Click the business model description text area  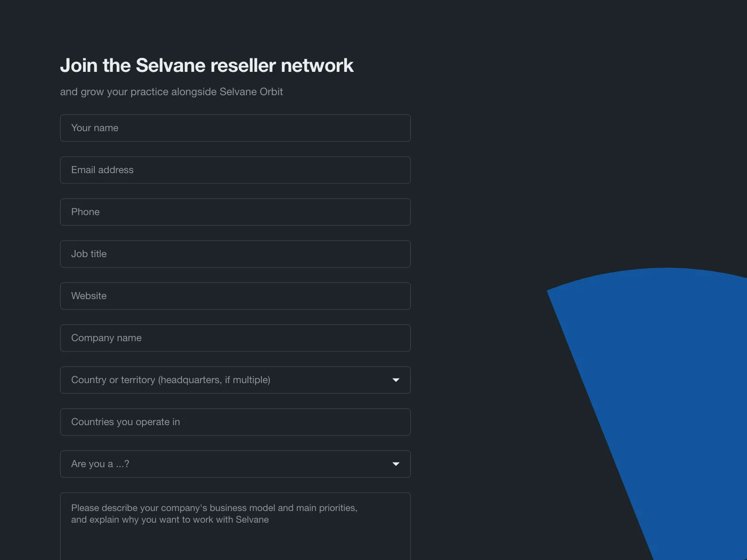(x=235, y=526)
